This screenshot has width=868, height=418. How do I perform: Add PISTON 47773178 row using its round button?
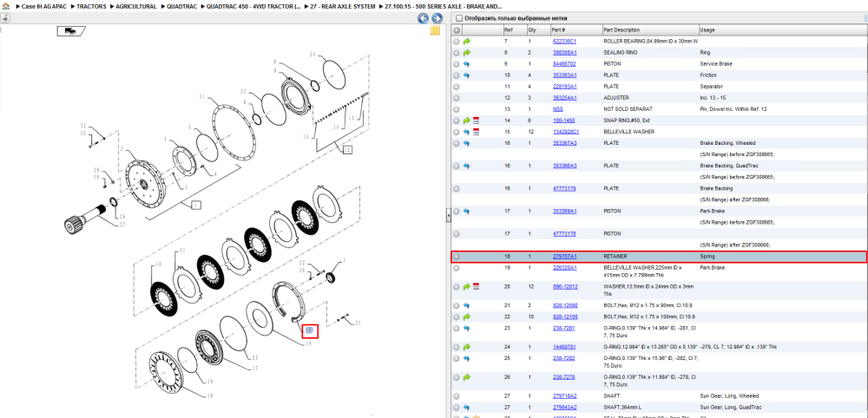tap(457, 234)
